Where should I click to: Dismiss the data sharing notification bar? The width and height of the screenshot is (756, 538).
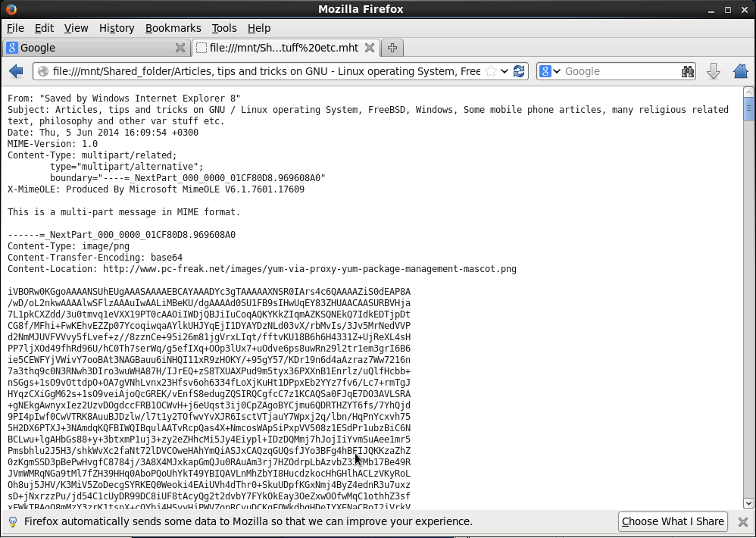[743, 521]
